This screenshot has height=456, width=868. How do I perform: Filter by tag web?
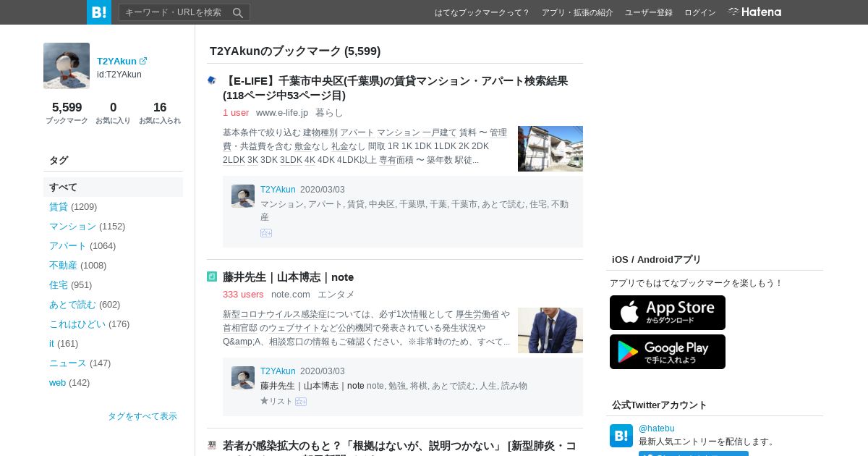[x=57, y=382]
